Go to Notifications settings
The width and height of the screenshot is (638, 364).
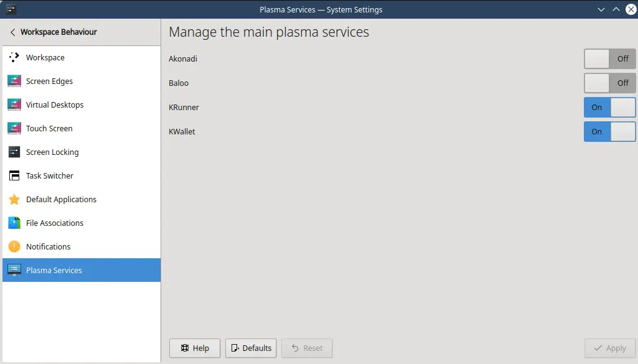(x=82, y=246)
